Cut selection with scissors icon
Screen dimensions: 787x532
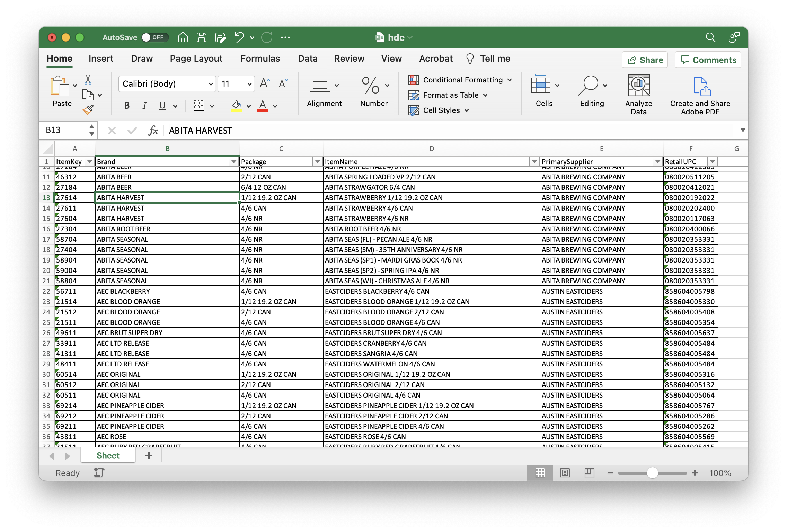(88, 80)
